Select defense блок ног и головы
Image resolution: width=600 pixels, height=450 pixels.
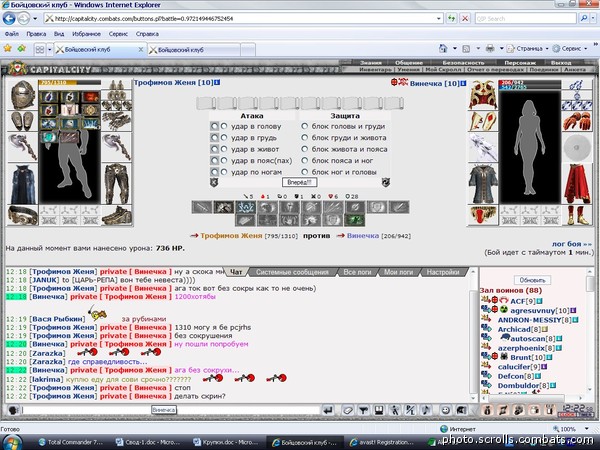point(305,172)
